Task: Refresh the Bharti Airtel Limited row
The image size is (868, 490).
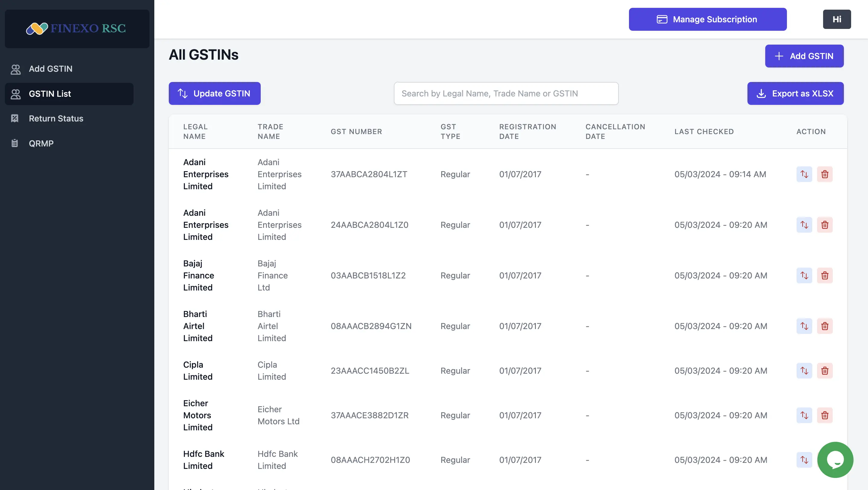Action: click(x=804, y=326)
